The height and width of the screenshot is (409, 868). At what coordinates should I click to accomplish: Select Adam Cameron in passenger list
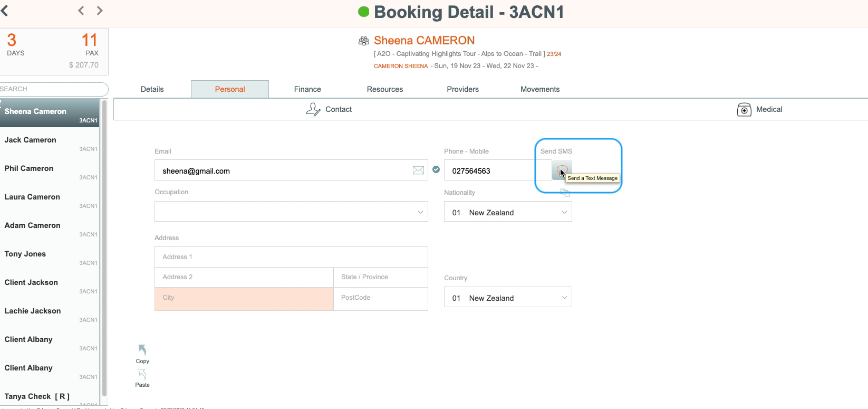click(50, 227)
